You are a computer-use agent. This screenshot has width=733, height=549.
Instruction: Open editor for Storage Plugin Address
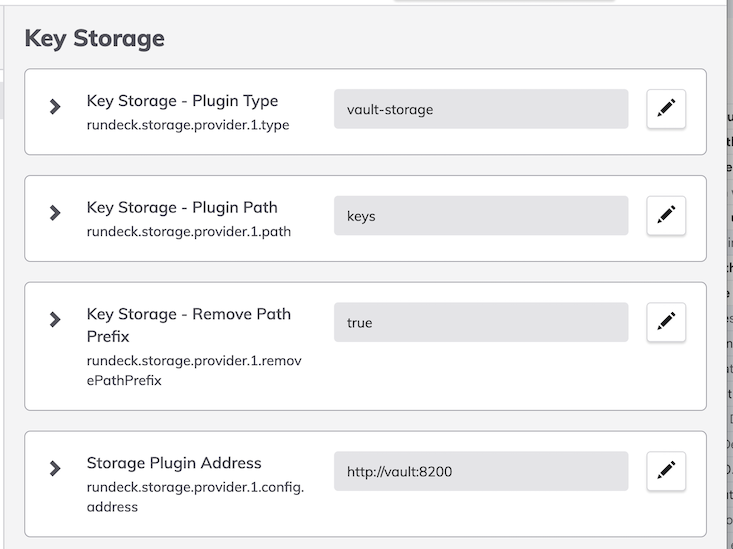pos(666,470)
